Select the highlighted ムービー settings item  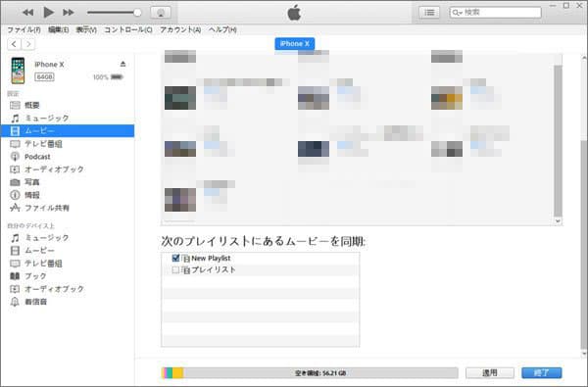68,131
